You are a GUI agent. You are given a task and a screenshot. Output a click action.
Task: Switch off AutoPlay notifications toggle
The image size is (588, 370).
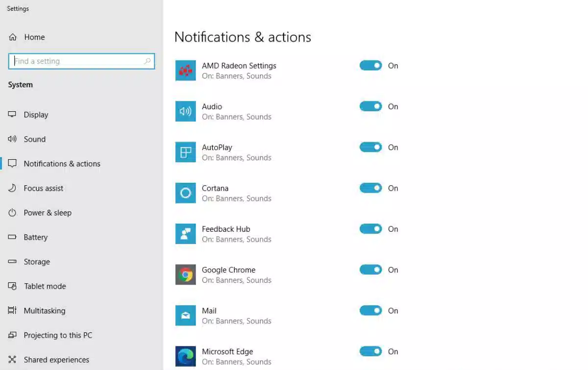coord(370,147)
